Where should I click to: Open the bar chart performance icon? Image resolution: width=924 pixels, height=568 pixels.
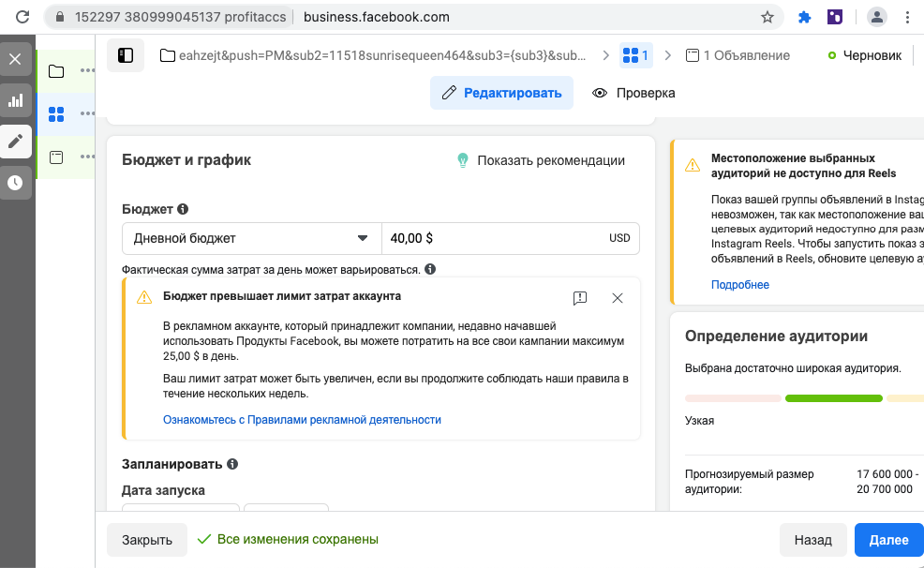pos(15,100)
